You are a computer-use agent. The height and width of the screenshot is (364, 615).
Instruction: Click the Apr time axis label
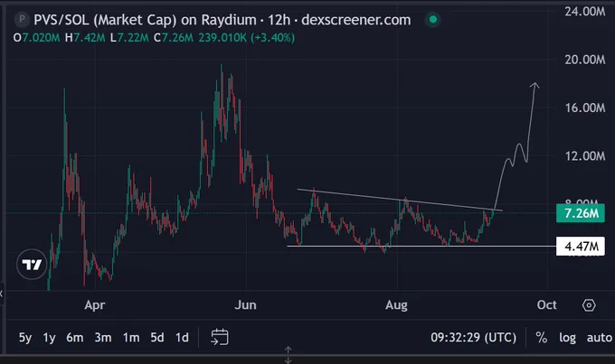pos(95,304)
